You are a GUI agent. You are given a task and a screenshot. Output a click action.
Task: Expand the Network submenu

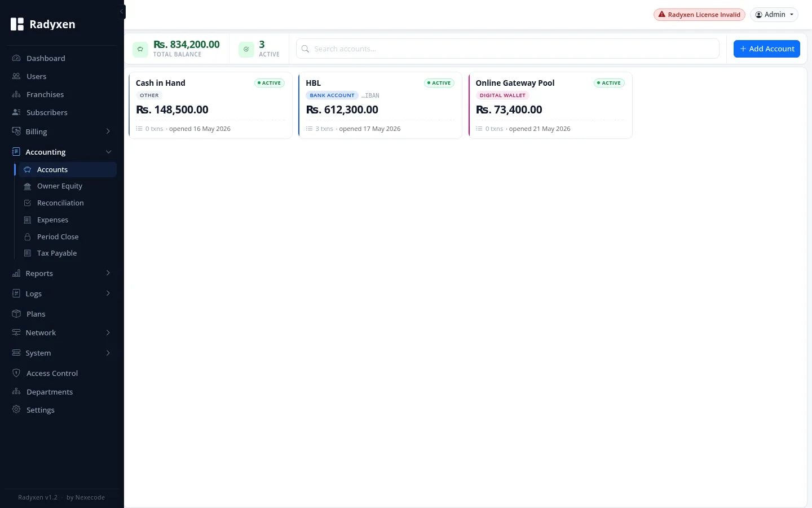[x=108, y=332]
